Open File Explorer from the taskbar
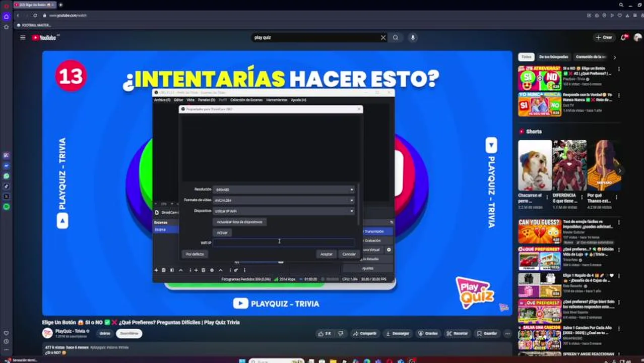The height and width of the screenshot is (363, 644). [333, 361]
